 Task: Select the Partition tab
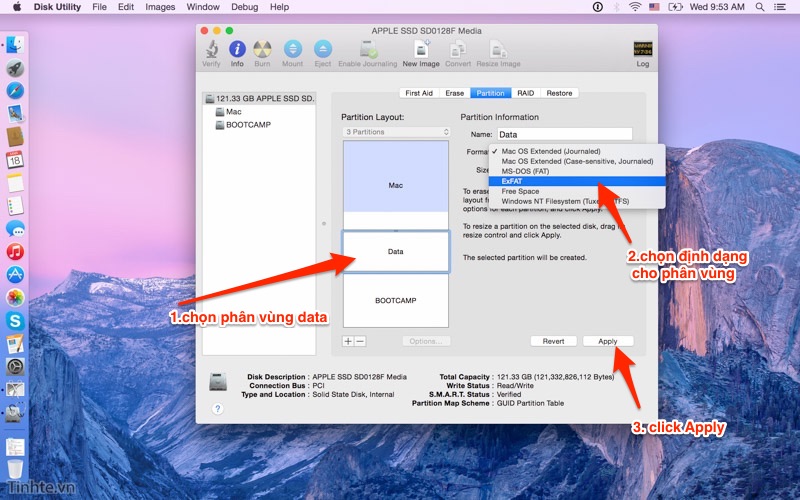[490, 93]
